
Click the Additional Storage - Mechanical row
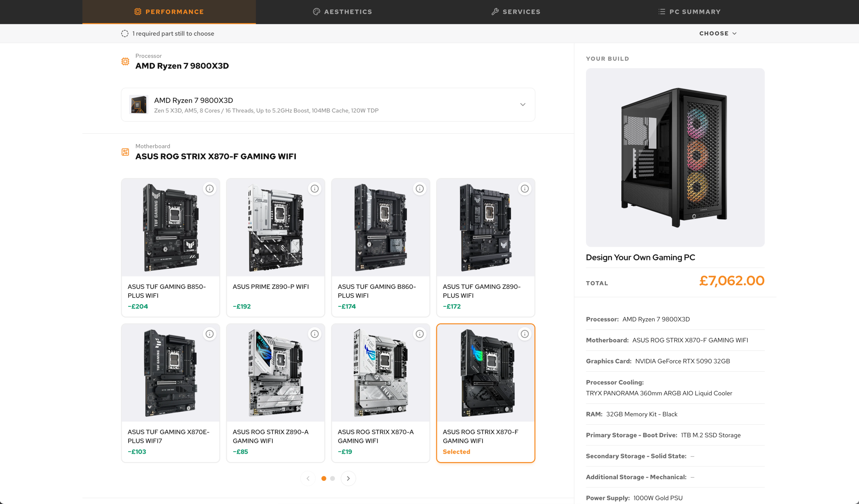pyautogui.click(x=675, y=477)
